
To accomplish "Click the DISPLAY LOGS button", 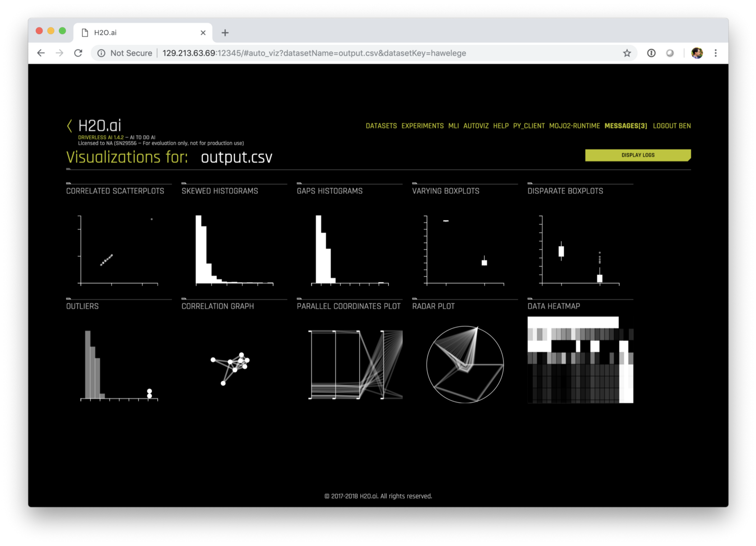I will point(638,155).
